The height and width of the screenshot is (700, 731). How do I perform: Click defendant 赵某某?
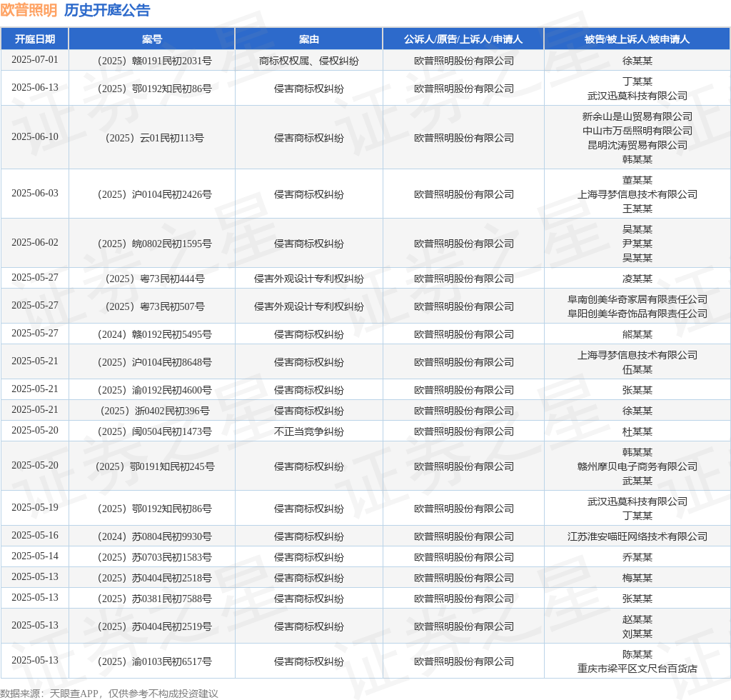[x=637, y=619]
